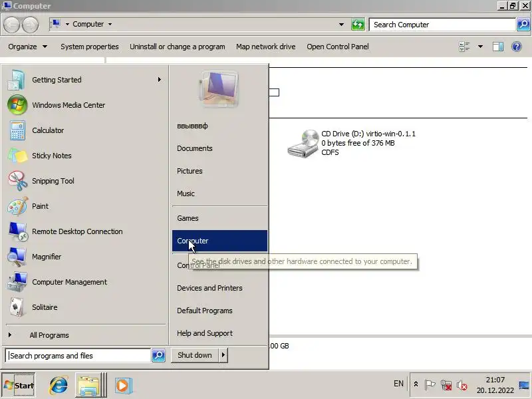Image resolution: width=532 pixels, height=399 pixels.
Task: Select the highlighted Computer entry
Action: pyautogui.click(x=219, y=241)
